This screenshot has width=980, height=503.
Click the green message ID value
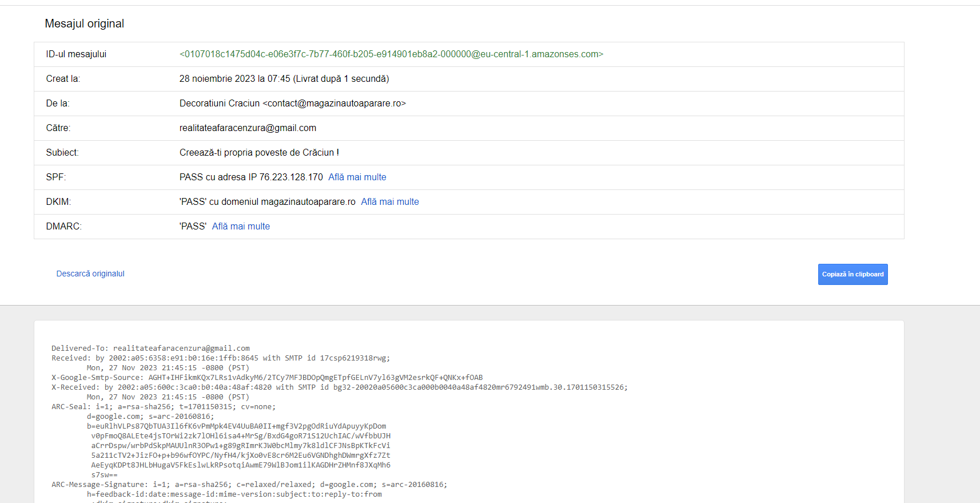pyautogui.click(x=391, y=54)
